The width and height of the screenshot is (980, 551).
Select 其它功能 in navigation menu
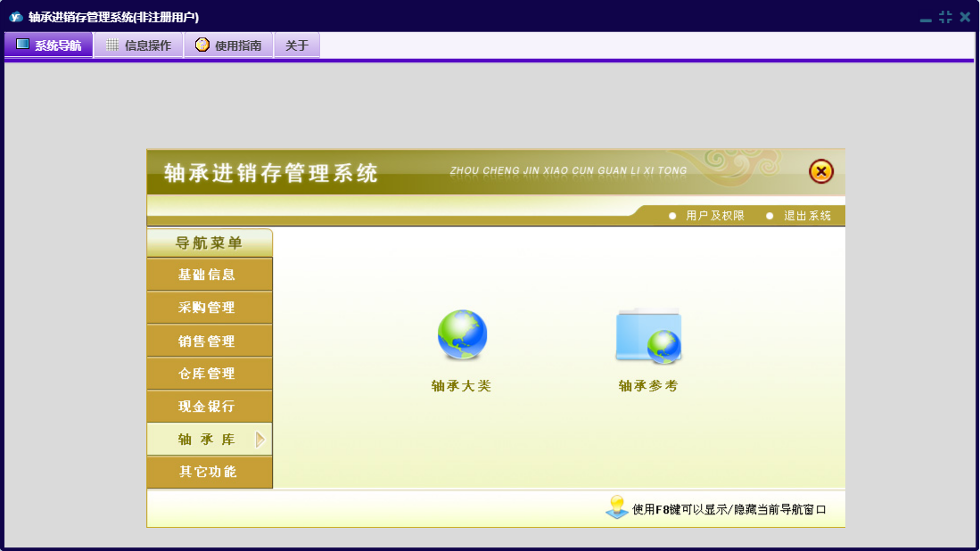[210, 472]
